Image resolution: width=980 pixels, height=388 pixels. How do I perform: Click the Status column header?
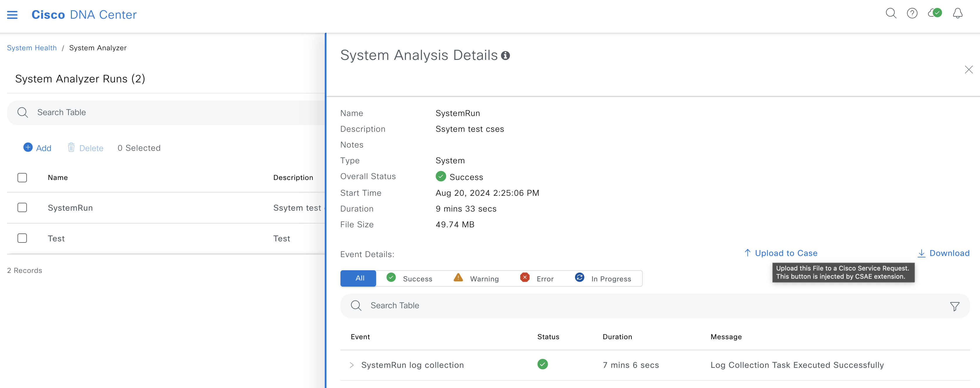[x=548, y=337]
